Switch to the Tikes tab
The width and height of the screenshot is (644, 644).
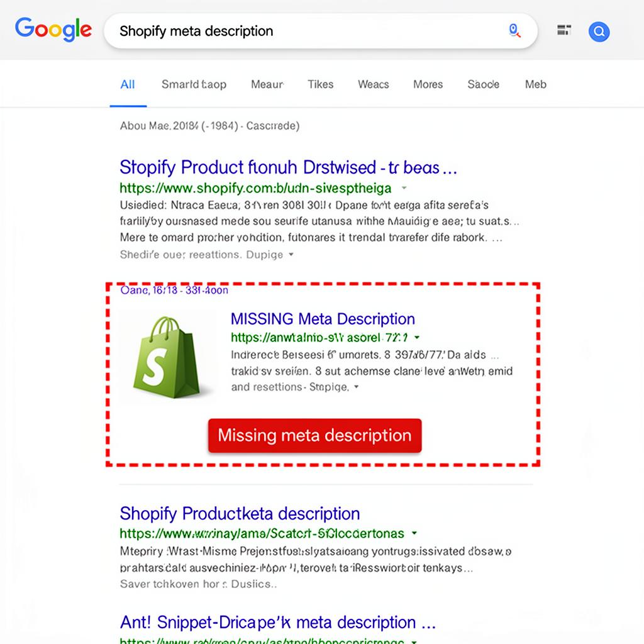320,85
